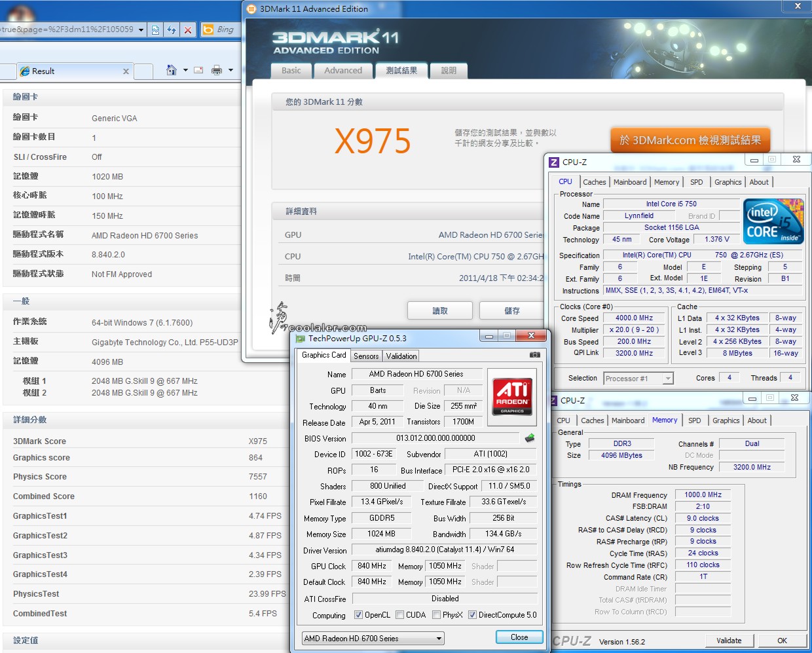Switch to the Advanced tab in 3DMark 11

click(x=343, y=71)
